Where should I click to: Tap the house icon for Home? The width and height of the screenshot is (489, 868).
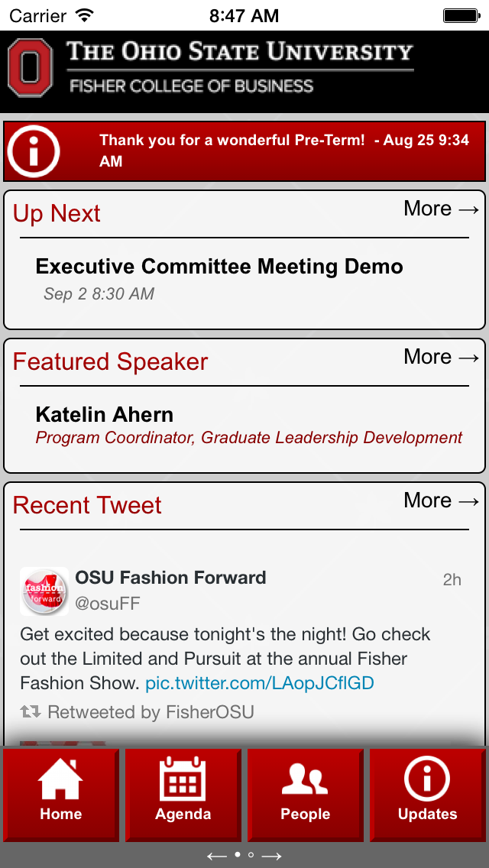point(60,779)
